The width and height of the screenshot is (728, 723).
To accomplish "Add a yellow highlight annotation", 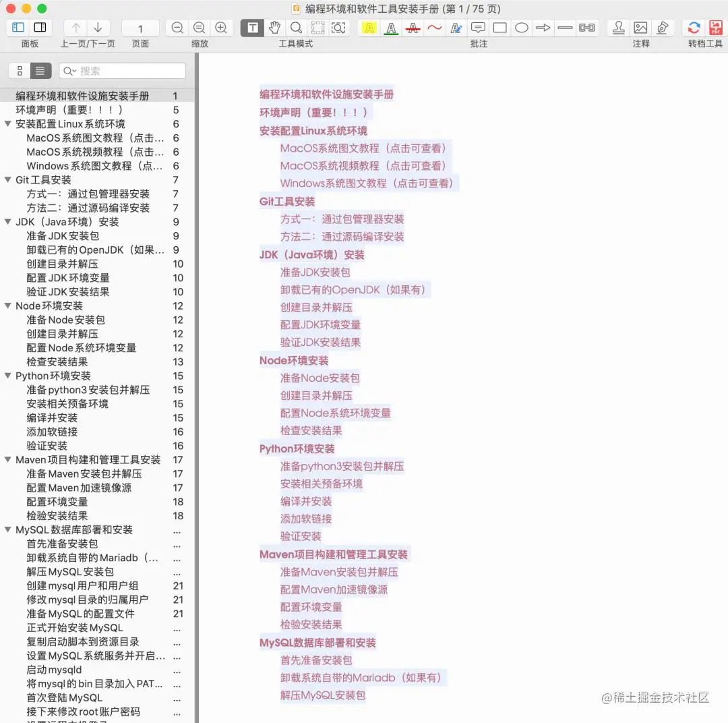I will point(369,28).
